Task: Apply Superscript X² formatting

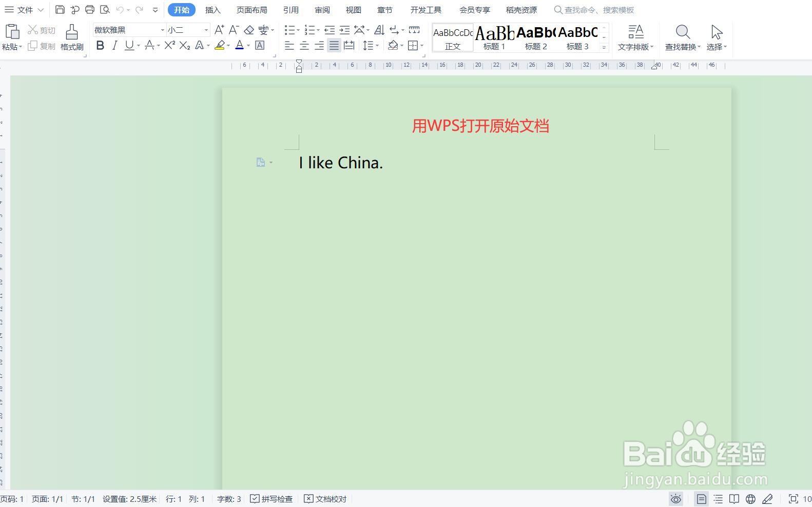Action: (x=170, y=46)
